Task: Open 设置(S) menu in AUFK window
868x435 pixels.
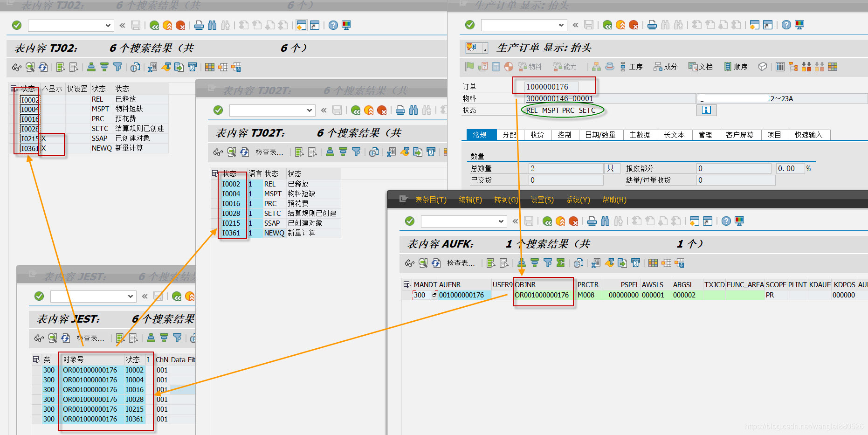Action: pyautogui.click(x=542, y=200)
